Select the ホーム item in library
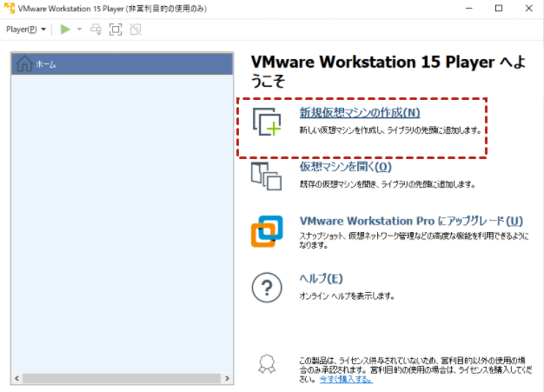Image resolution: width=544 pixels, height=392 pixels. point(123,64)
